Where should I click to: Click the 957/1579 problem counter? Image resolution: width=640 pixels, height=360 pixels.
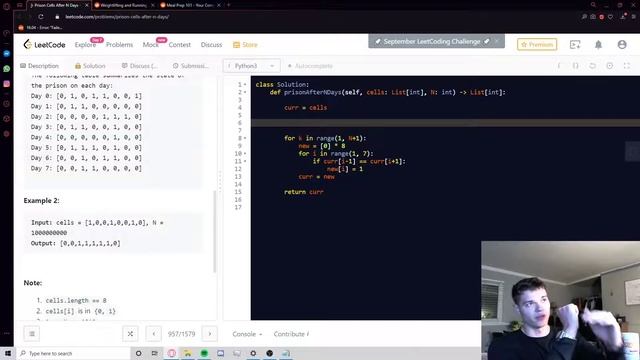tap(182, 334)
